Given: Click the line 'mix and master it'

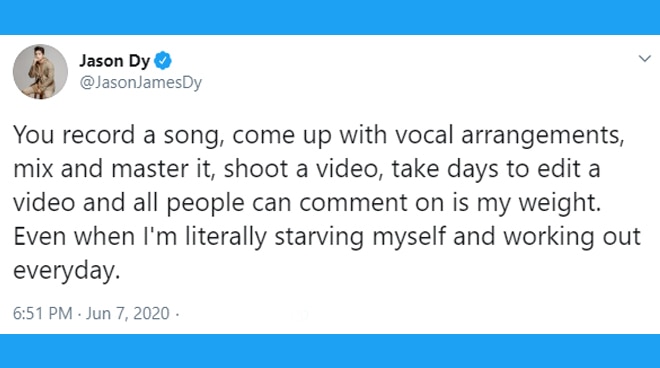Looking at the screenshot, I should [307, 169].
